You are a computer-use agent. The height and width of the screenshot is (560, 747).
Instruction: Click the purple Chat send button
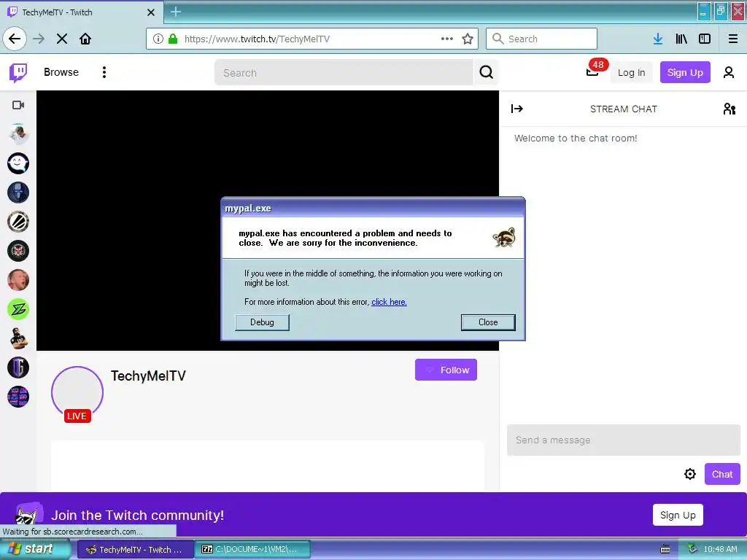[722, 474]
